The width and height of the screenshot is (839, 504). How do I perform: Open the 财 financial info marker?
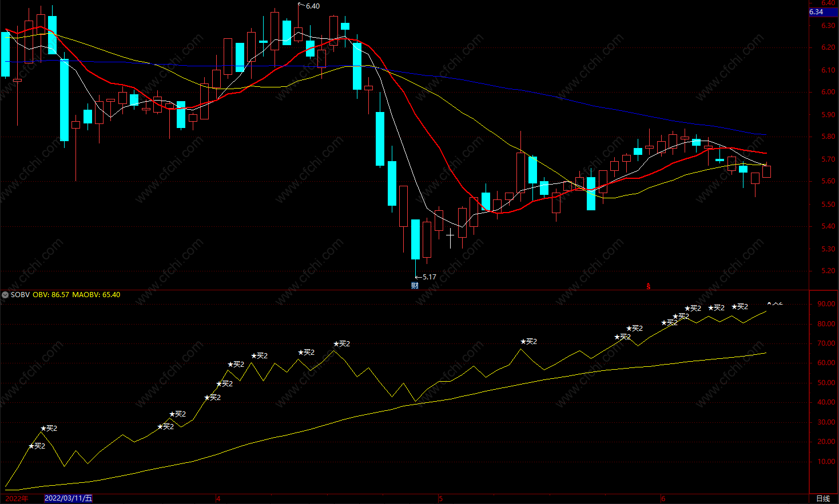pos(415,286)
